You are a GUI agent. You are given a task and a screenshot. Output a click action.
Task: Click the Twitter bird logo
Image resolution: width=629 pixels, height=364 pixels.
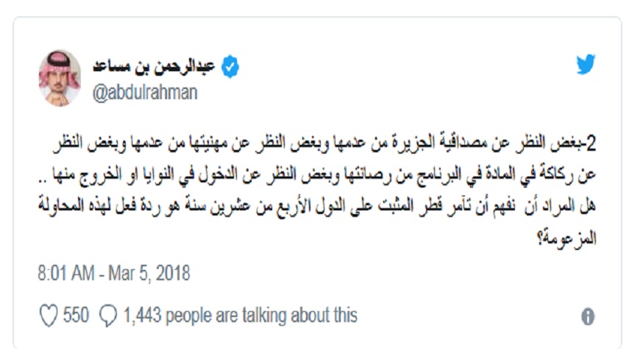[586, 65]
